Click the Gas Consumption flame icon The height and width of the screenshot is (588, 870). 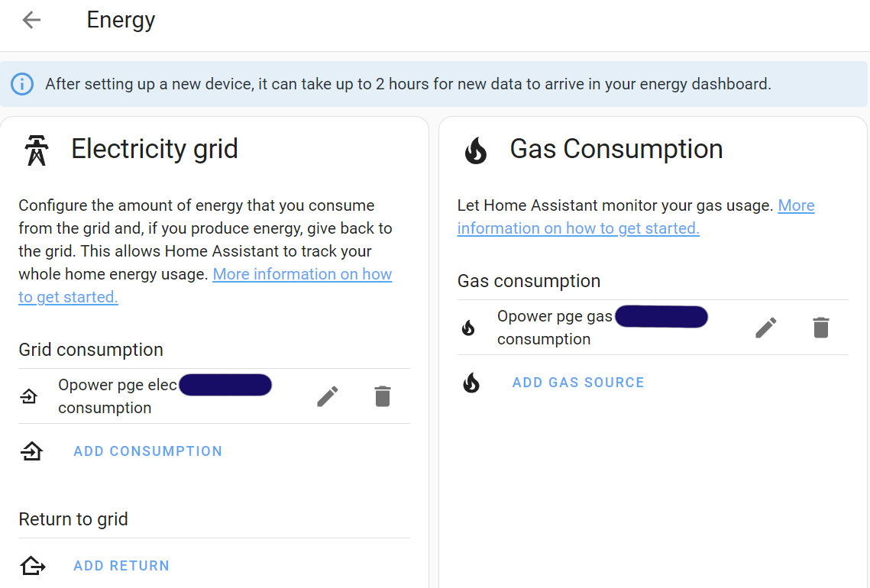click(475, 150)
